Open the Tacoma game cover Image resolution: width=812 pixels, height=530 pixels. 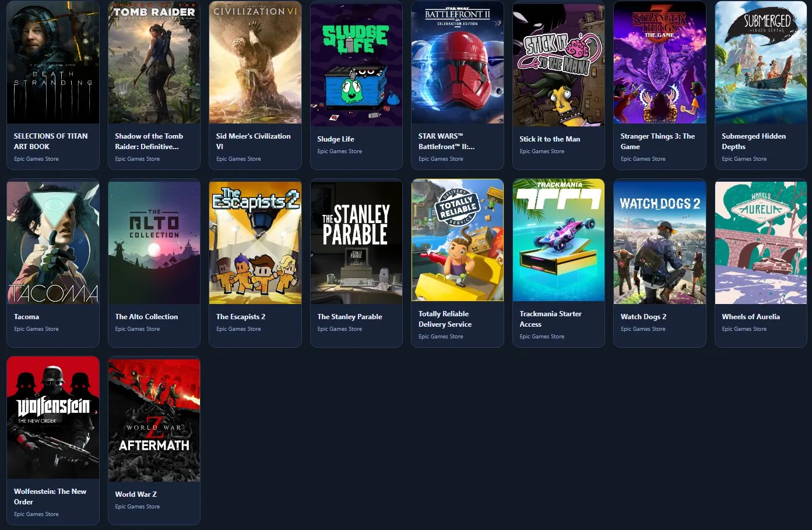click(53, 242)
